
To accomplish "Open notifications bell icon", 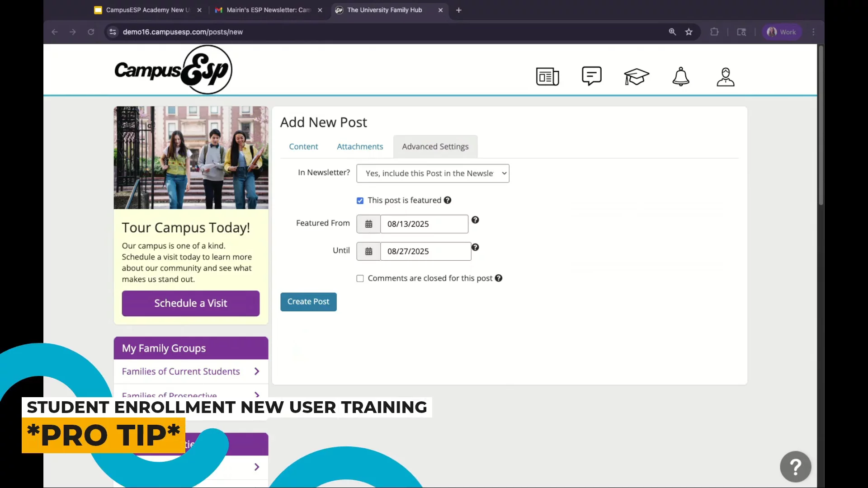I will coord(680,76).
